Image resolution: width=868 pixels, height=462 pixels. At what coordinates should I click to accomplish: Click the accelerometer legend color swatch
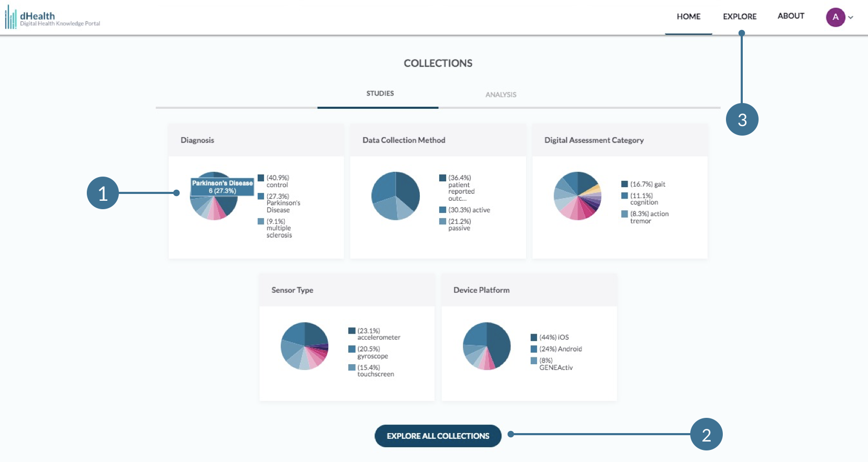click(351, 331)
